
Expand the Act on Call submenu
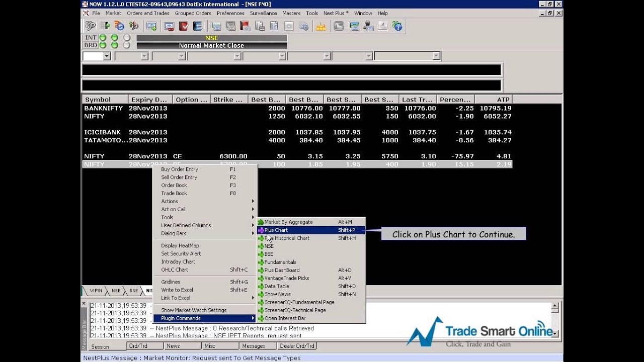pyautogui.click(x=205, y=210)
